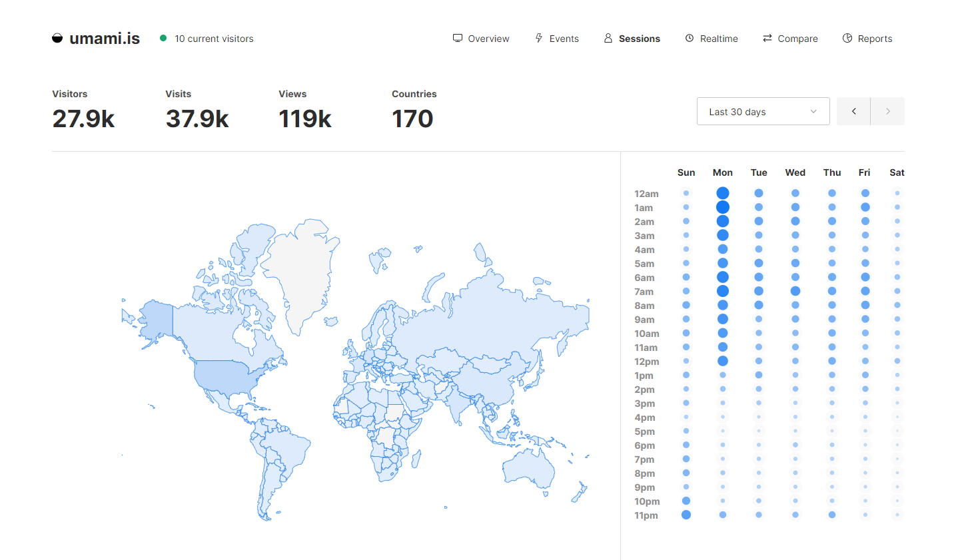Screen dimensions: 956x560
Task: Click the Sunday 11pm heatmap dot
Action: pos(686,515)
